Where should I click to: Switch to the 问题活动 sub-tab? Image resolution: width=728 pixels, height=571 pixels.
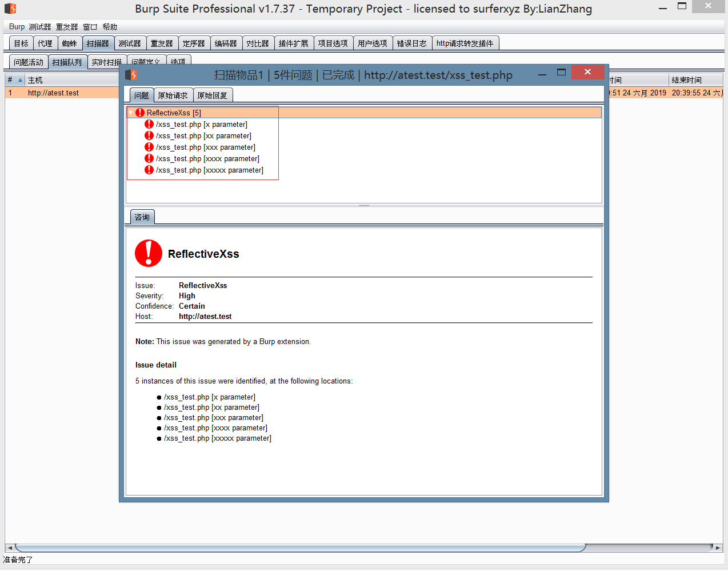tap(29, 62)
